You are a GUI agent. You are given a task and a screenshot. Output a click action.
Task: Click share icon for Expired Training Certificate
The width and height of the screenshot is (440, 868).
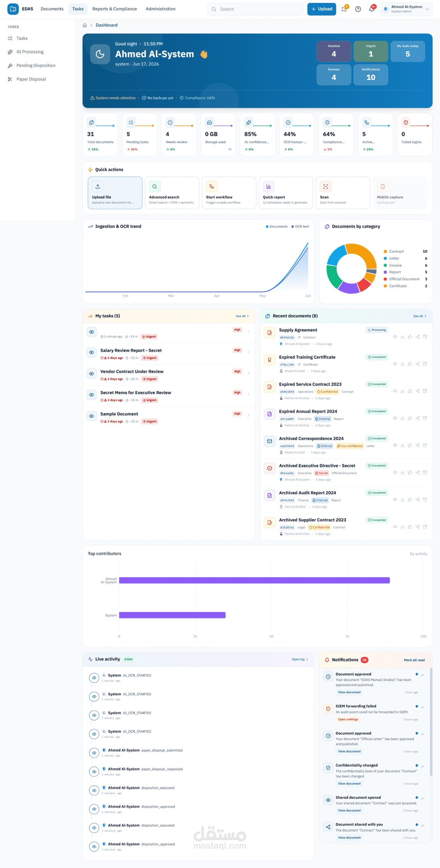click(418, 364)
